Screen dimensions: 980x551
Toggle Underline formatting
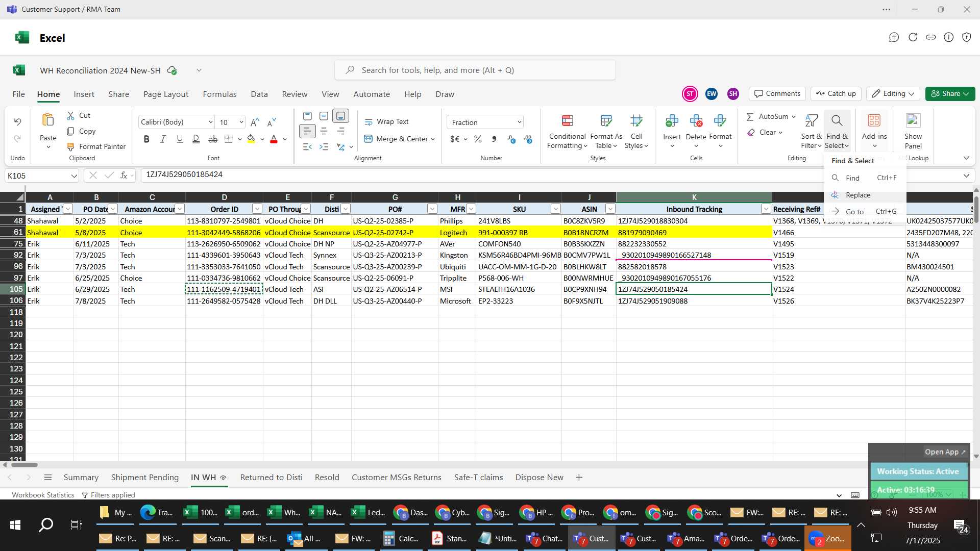click(x=180, y=139)
